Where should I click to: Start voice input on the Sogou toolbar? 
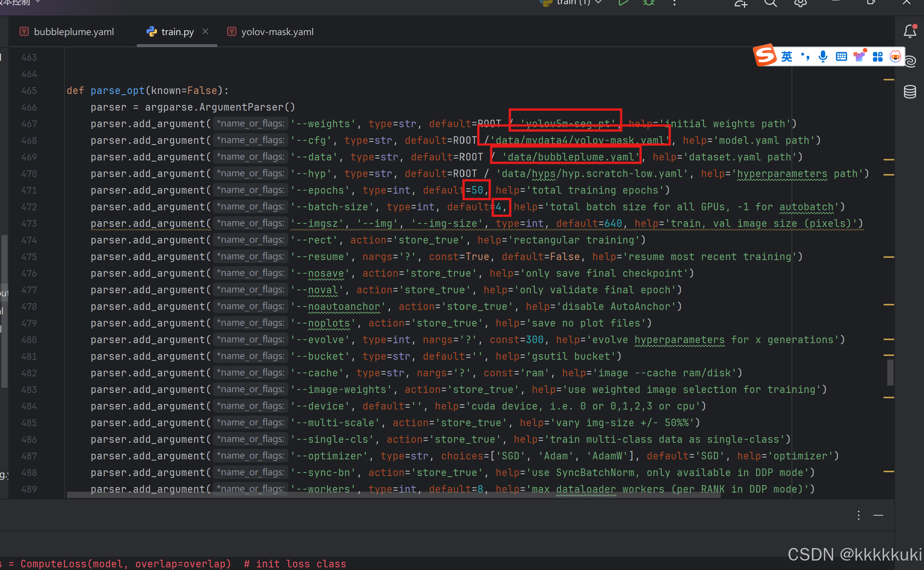[x=823, y=56]
